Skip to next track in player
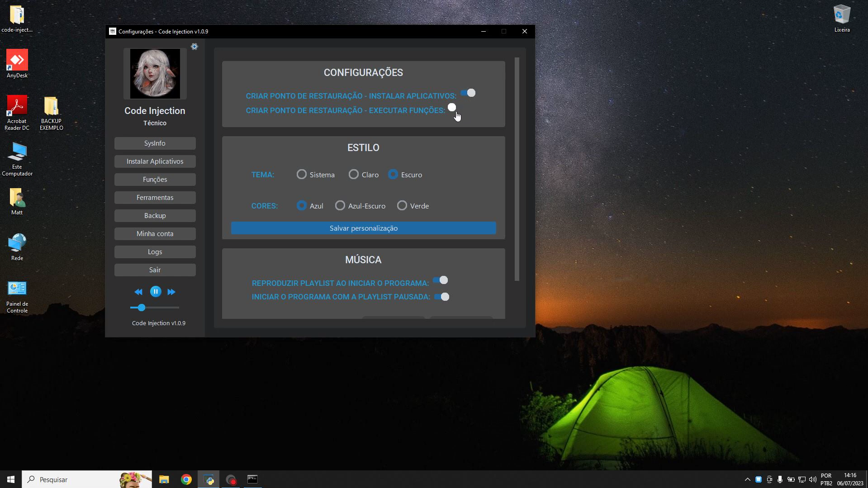This screenshot has height=488, width=868. pyautogui.click(x=171, y=292)
